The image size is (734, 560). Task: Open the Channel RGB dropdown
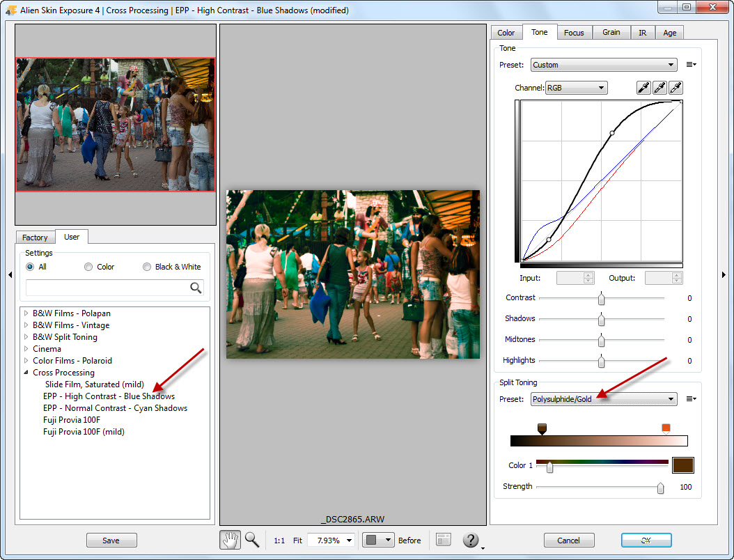click(x=576, y=88)
